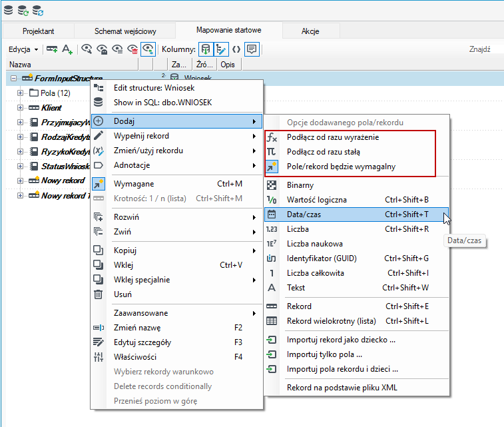Image resolution: width=504 pixels, height=427 pixels.
Task: Choose Rekord na podstawie pliku XML
Action: pos(356,388)
